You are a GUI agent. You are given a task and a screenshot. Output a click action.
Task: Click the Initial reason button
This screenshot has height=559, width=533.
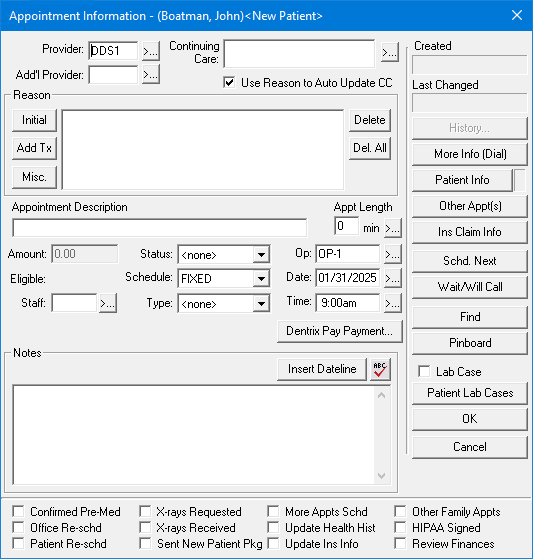point(34,120)
